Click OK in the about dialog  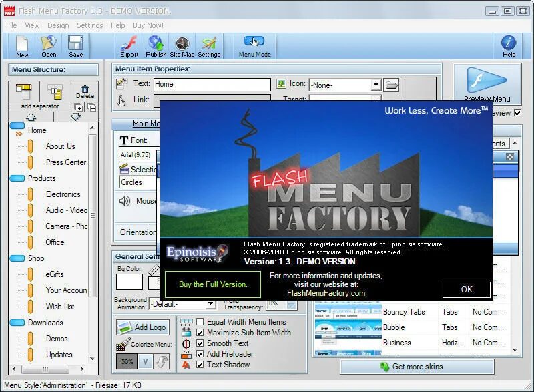[466, 289]
